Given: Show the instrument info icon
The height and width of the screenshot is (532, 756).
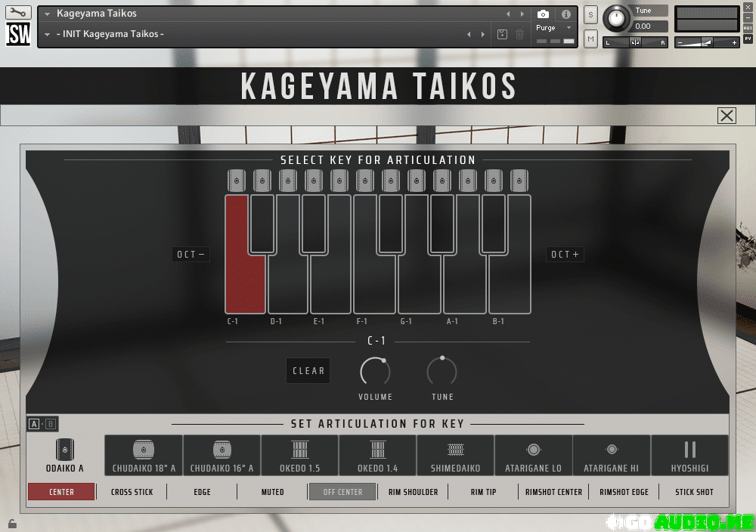Looking at the screenshot, I should [566, 14].
